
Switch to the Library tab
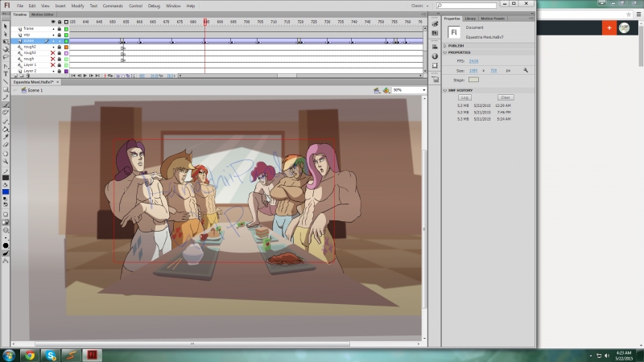(470, 19)
